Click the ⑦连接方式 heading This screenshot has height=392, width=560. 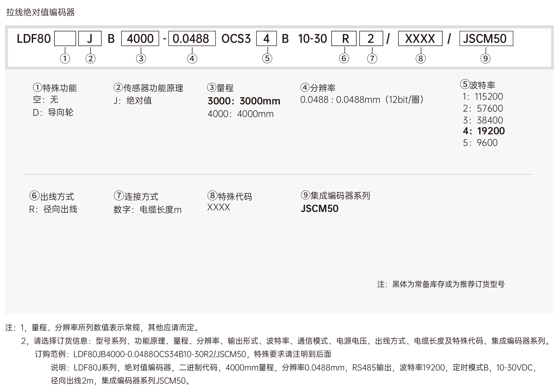(136, 196)
